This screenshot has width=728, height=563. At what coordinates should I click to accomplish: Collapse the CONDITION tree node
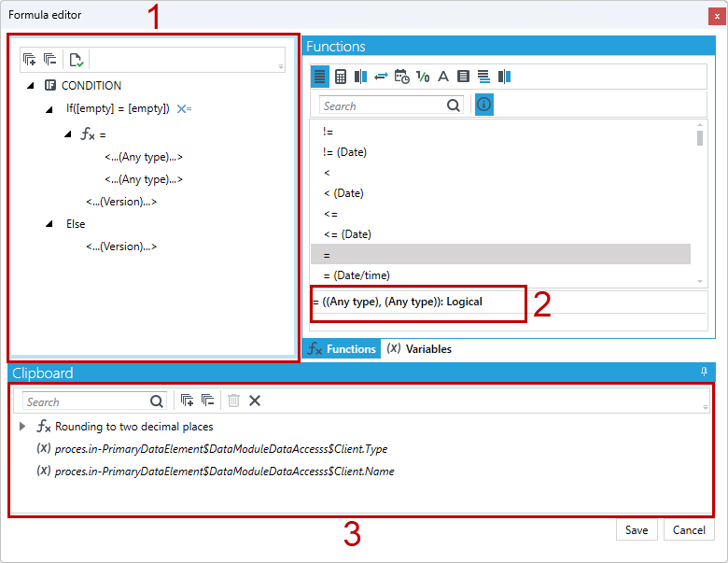pos(31,86)
